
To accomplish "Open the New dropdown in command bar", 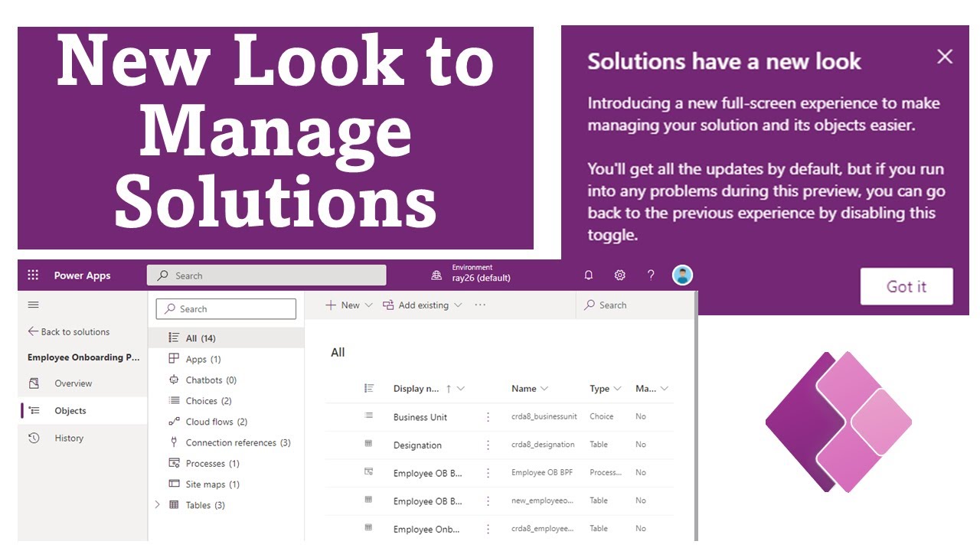I will (349, 305).
